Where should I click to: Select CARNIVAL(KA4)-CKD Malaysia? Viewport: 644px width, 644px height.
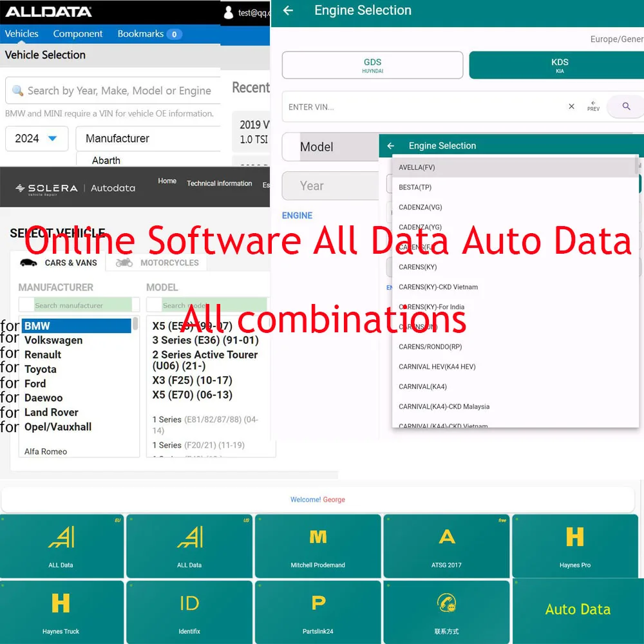[514, 406]
